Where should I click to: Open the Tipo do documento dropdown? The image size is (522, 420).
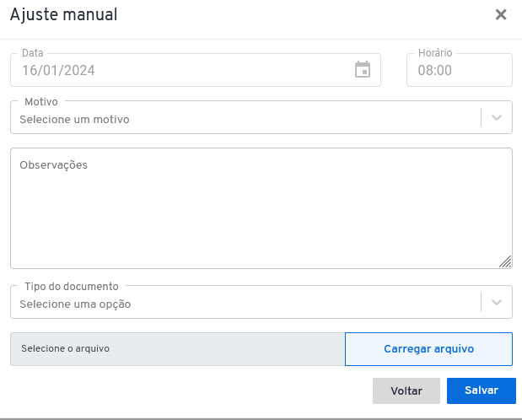261,302
